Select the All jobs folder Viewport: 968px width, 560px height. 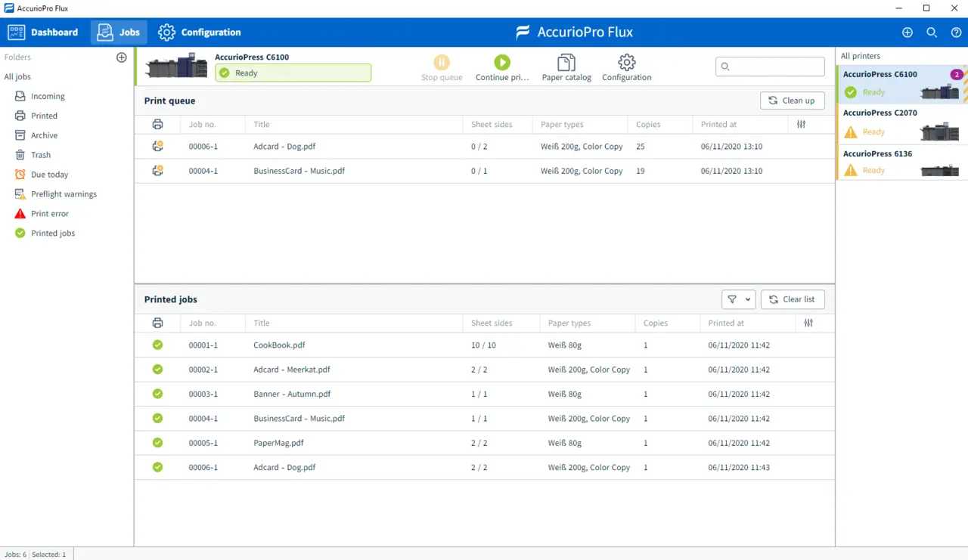click(x=17, y=77)
